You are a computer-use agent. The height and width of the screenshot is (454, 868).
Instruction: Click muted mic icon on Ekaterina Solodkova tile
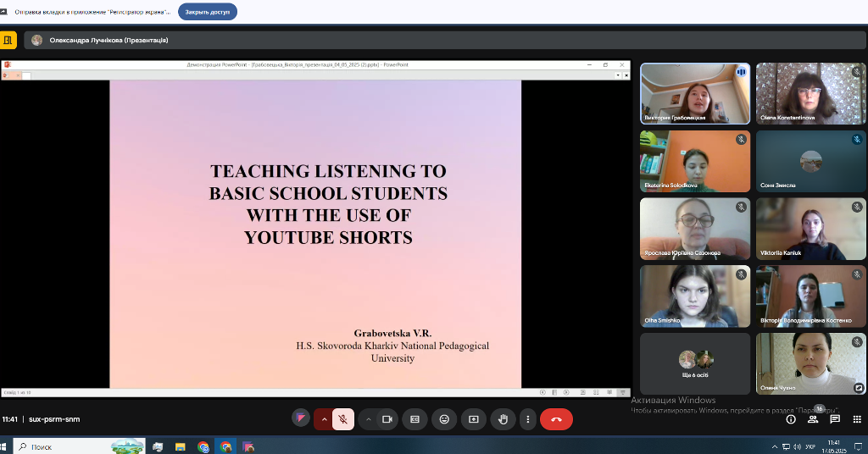(741, 140)
